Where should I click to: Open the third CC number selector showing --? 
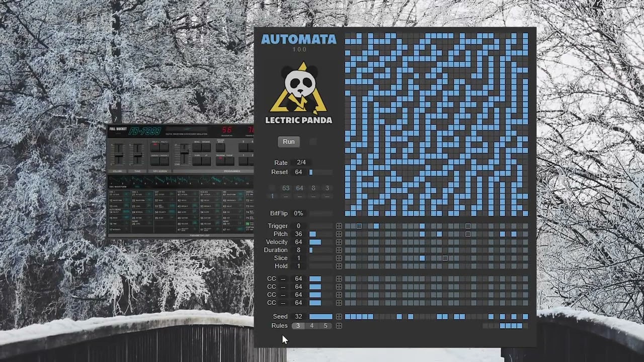[x=283, y=295]
